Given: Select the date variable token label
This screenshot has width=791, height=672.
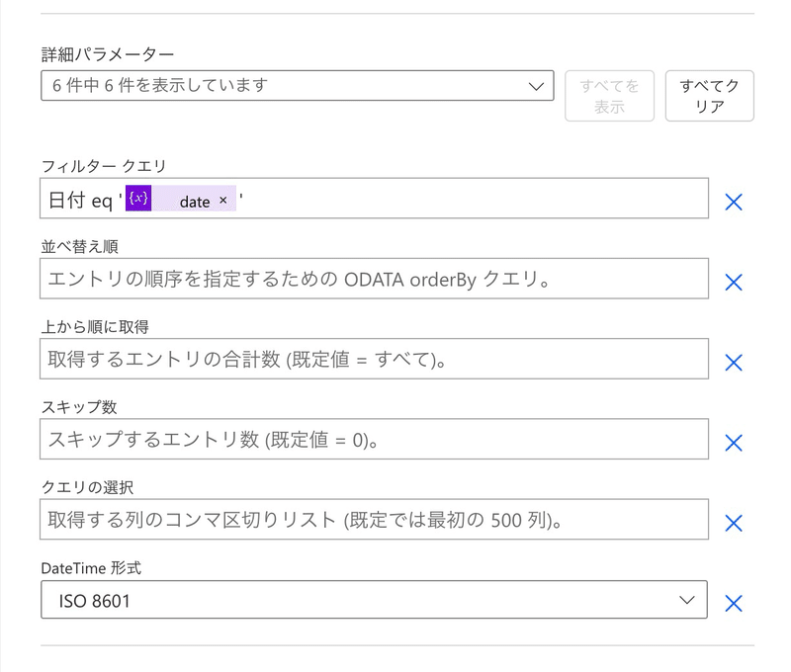Looking at the screenshot, I should click(x=195, y=202).
